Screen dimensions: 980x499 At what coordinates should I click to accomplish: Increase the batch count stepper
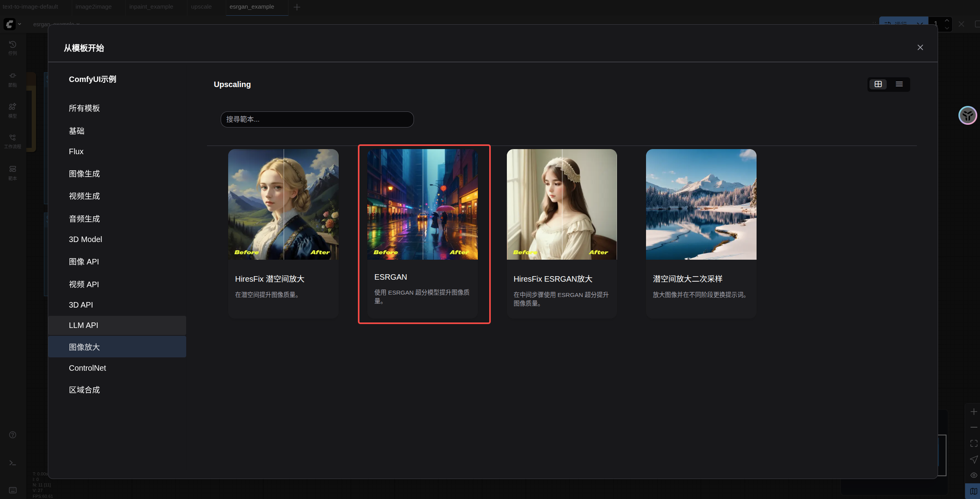947,20
